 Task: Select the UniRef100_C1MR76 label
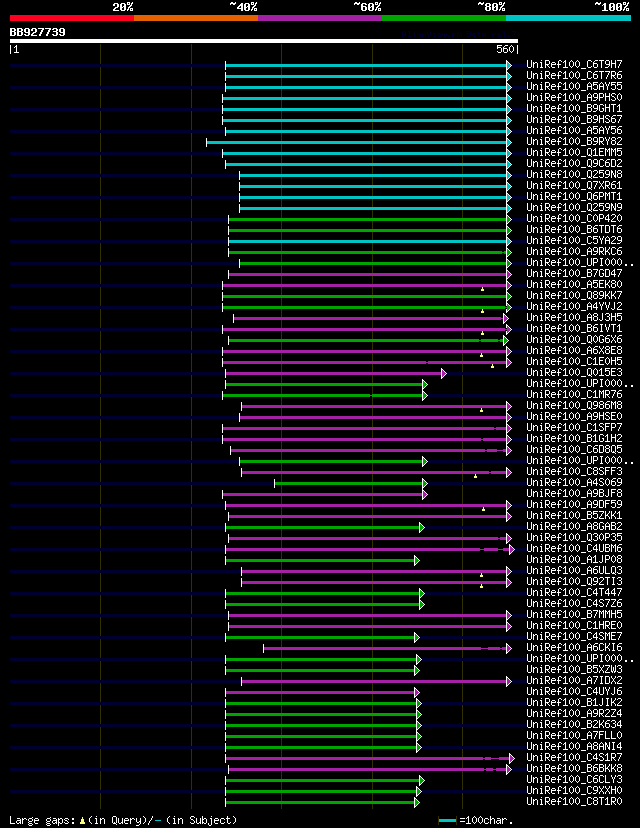coord(574,394)
